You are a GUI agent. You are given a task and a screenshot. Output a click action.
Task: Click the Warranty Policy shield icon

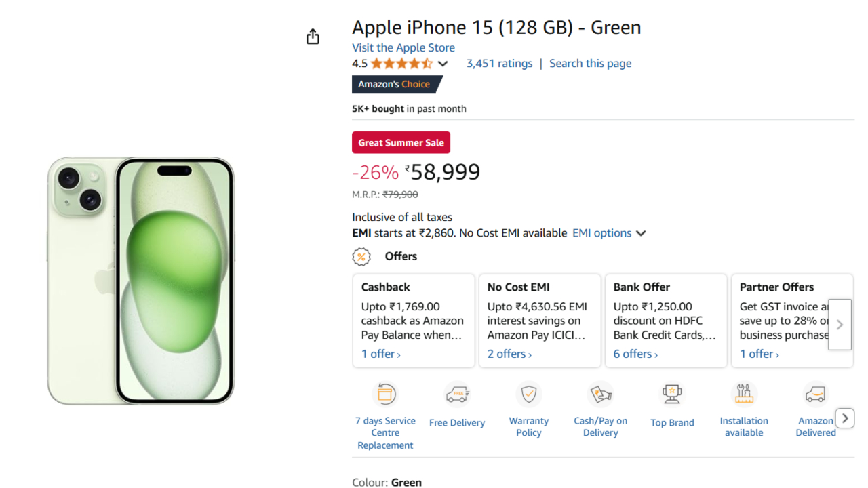pyautogui.click(x=529, y=394)
